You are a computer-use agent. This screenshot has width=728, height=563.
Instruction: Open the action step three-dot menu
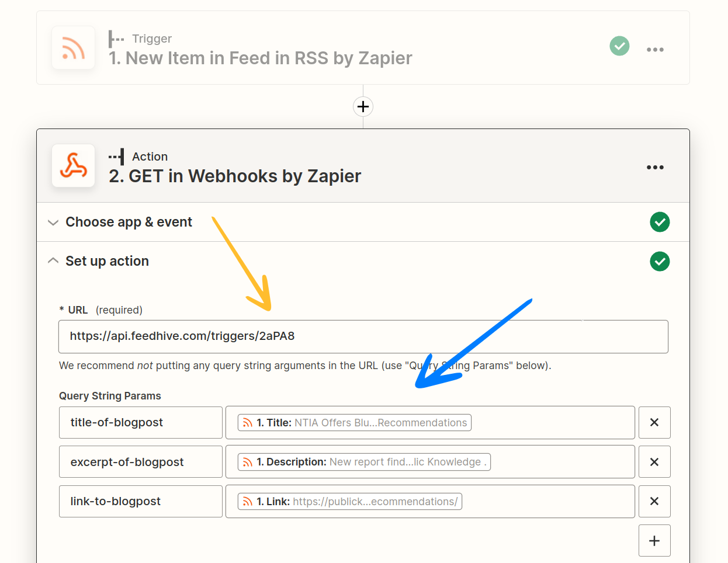coord(655,168)
